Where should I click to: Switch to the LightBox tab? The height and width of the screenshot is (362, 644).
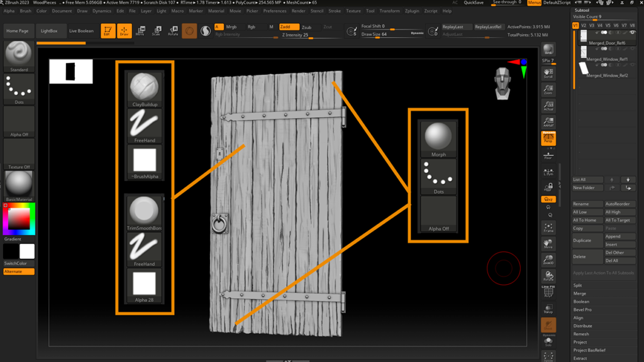[x=49, y=30]
